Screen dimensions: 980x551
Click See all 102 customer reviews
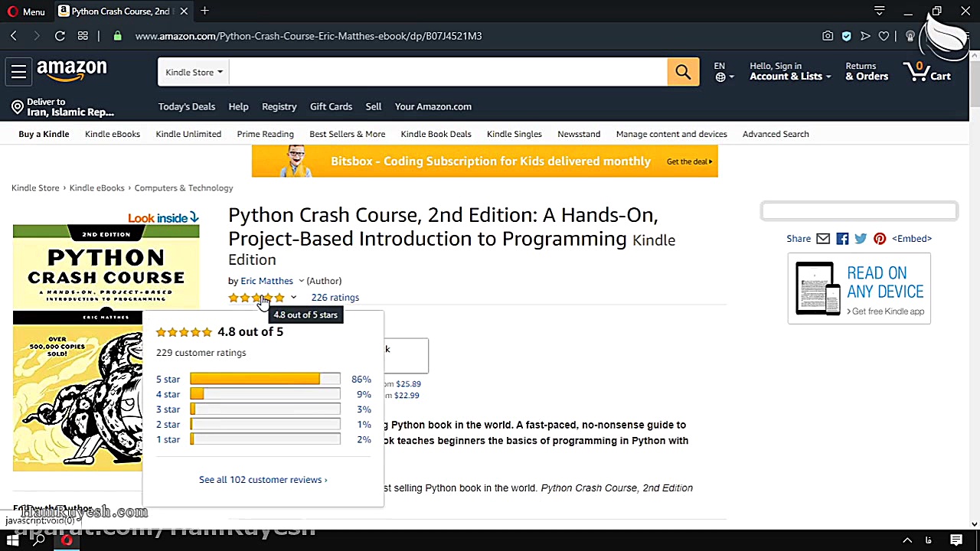[263, 480]
